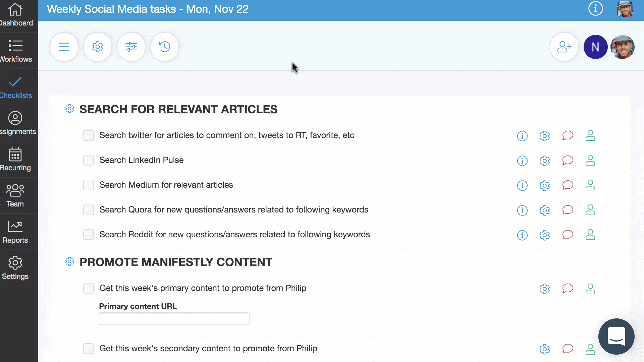Click the add user icon
The width and height of the screenshot is (644, 362).
tap(564, 47)
